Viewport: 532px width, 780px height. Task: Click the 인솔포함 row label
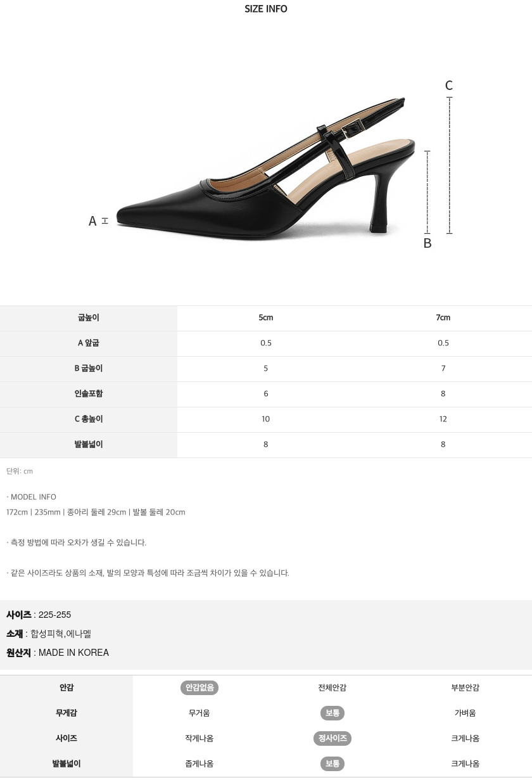[89, 393]
